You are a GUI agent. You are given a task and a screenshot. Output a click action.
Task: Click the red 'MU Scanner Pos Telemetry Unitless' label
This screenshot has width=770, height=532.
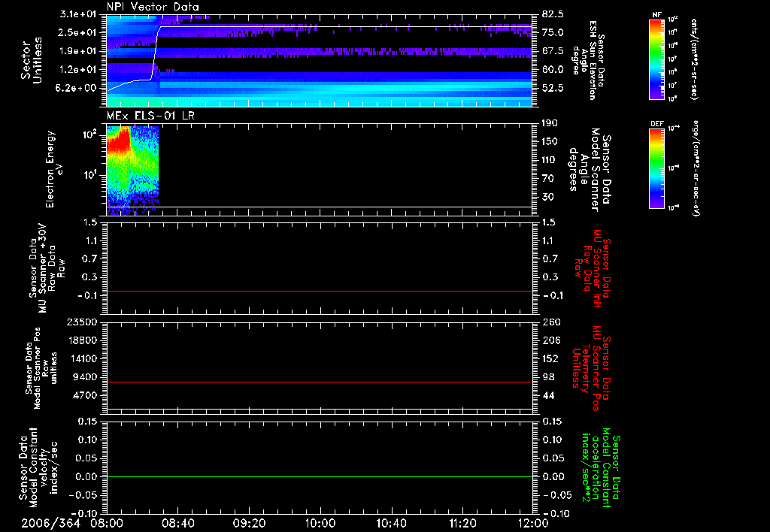(592, 368)
